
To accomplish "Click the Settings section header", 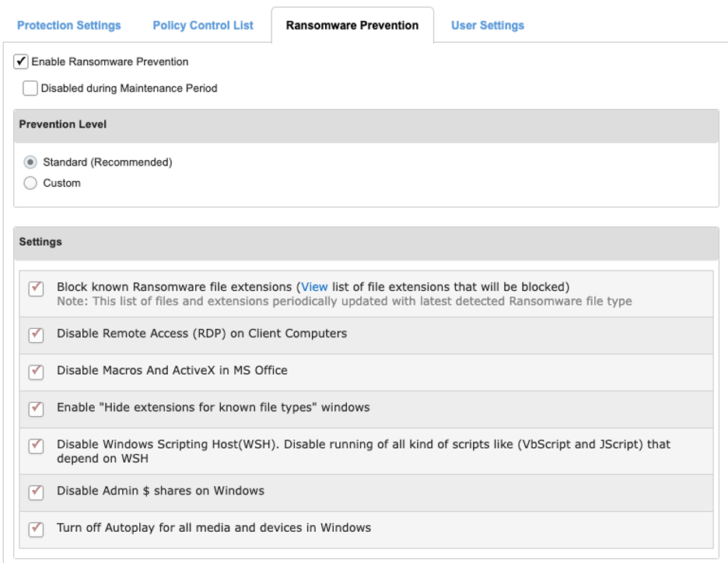I will [366, 243].
